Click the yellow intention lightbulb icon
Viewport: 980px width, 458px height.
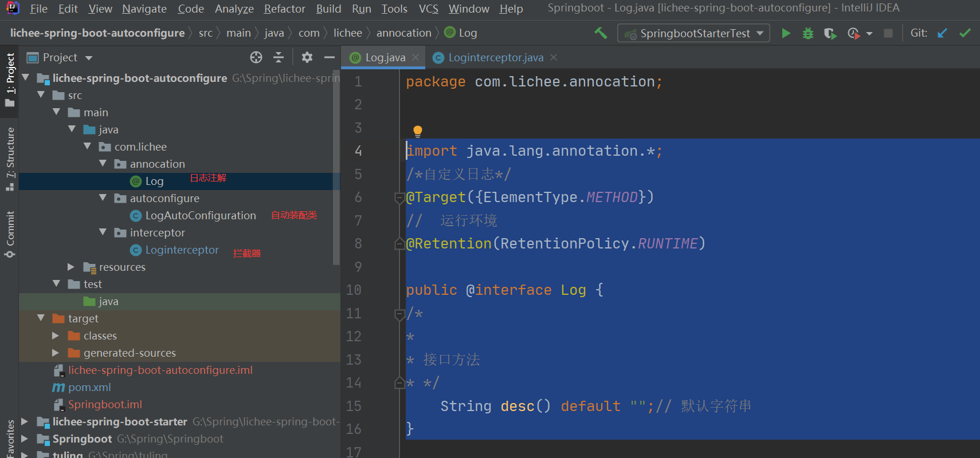(x=418, y=131)
